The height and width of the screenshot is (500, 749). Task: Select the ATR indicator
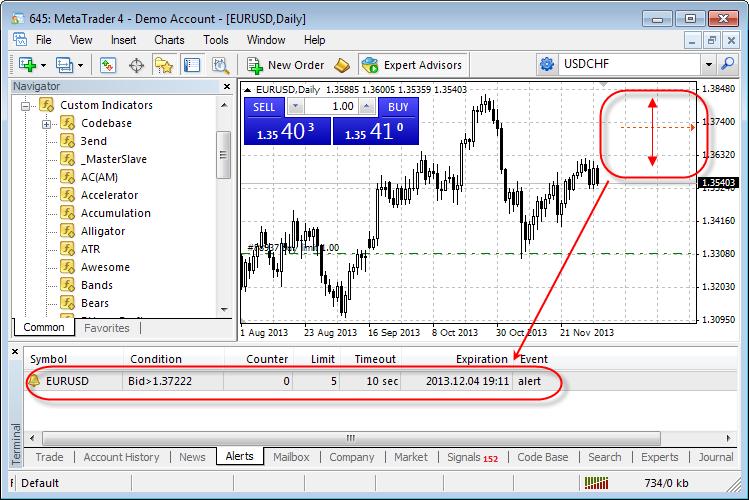[x=90, y=249]
